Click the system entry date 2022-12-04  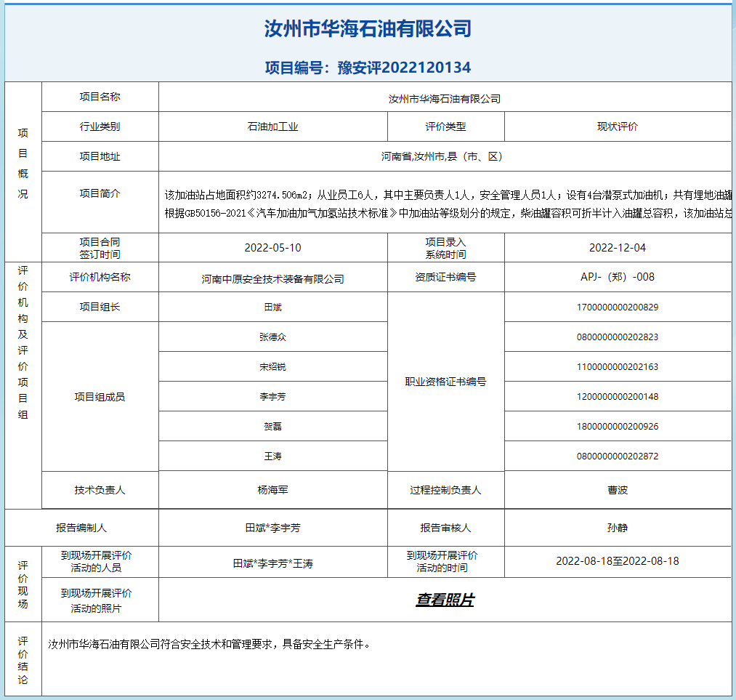[617, 248]
